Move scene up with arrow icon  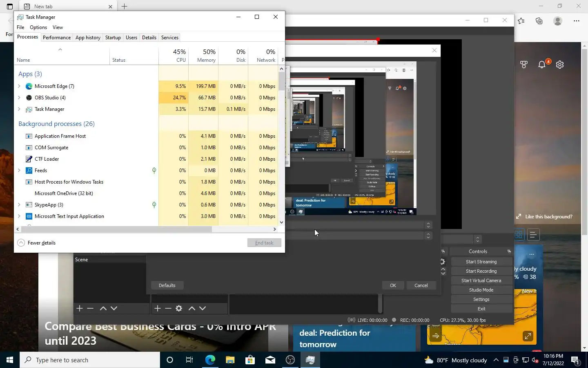click(x=103, y=308)
